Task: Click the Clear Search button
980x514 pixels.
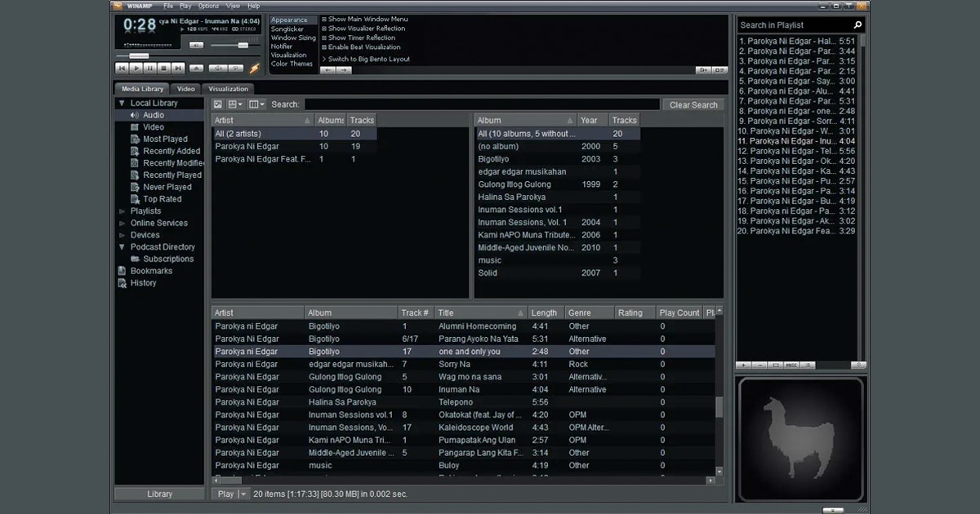Action: pyautogui.click(x=693, y=105)
